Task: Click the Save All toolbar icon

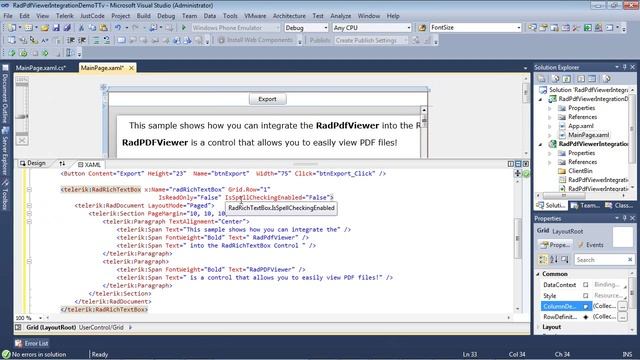Action: click(67, 28)
